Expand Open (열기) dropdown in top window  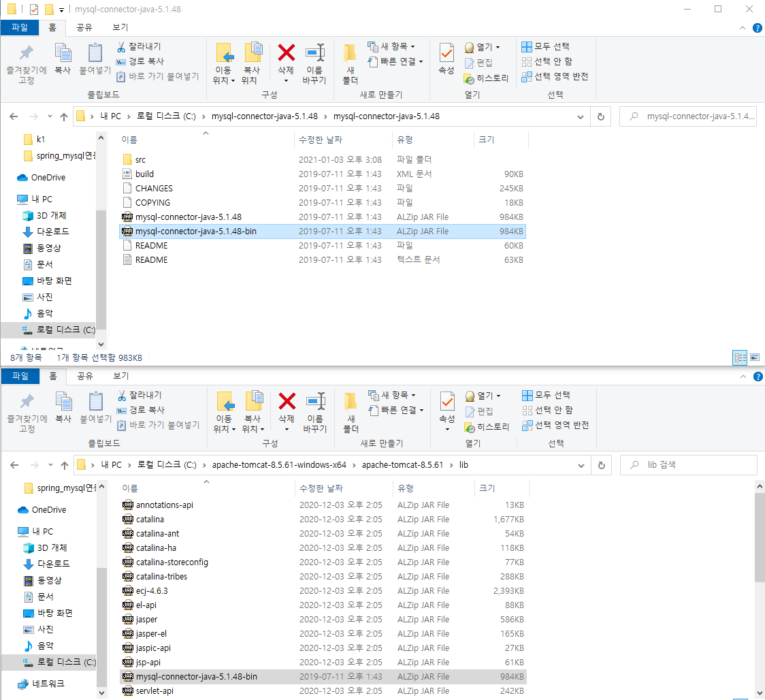(483, 47)
